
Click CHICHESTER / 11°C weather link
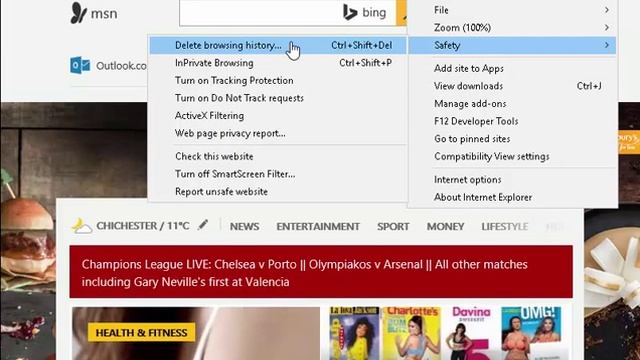[x=143, y=226]
